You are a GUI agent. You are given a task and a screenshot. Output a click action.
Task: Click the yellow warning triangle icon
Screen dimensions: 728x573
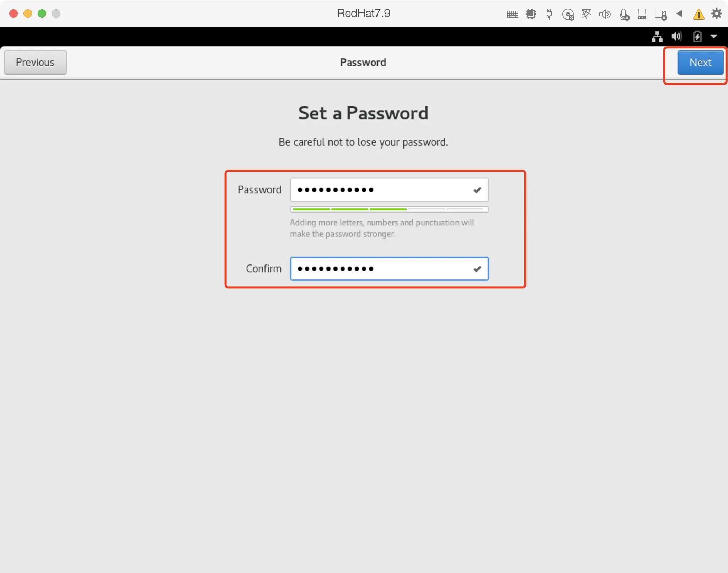[x=698, y=14]
